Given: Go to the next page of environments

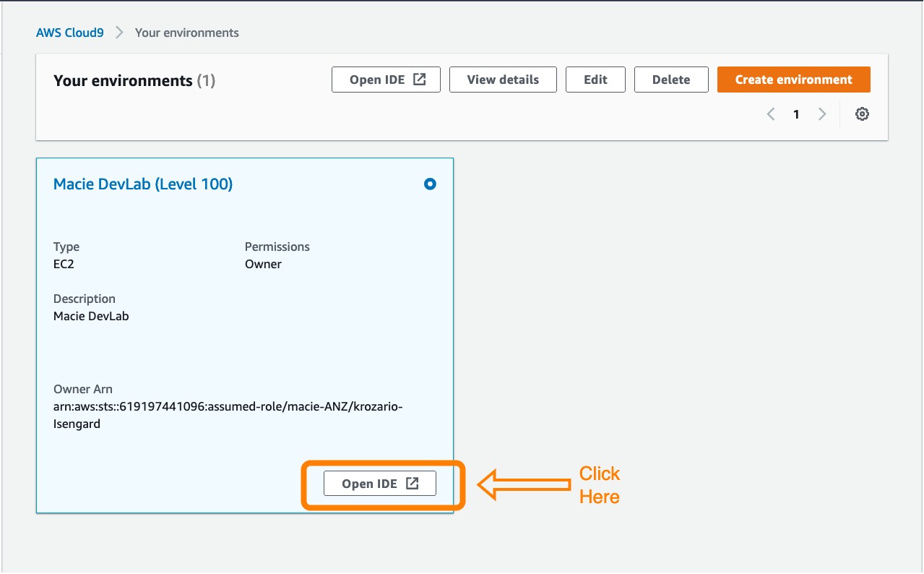Looking at the screenshot, I should coord(822,114).
